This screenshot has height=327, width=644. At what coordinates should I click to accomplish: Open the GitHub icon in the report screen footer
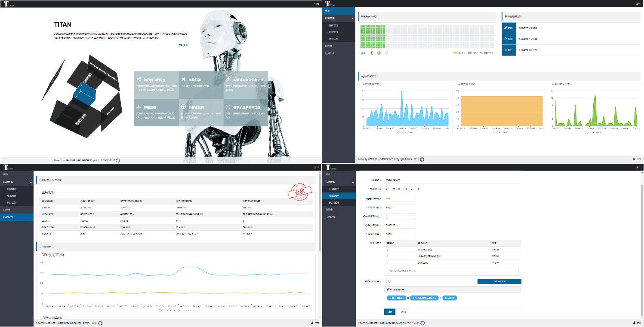pyautogui.click(x=100, y=323)
